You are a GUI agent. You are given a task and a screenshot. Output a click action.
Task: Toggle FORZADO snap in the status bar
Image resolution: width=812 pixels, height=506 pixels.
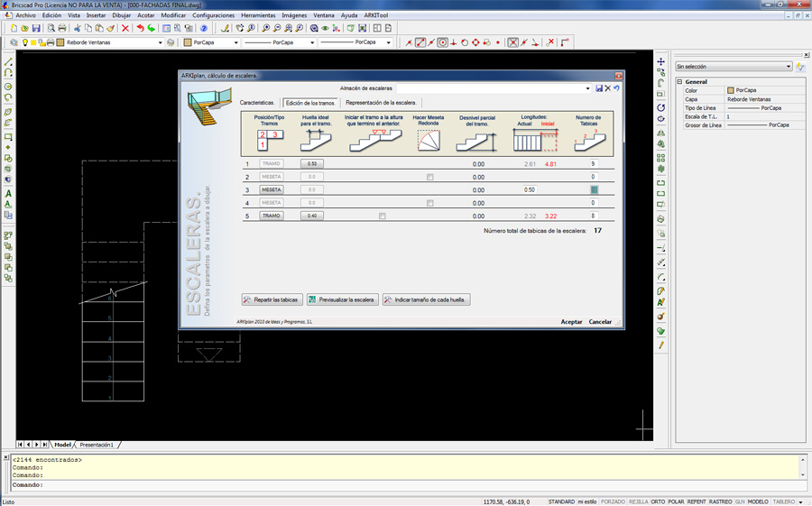[614, 501]
